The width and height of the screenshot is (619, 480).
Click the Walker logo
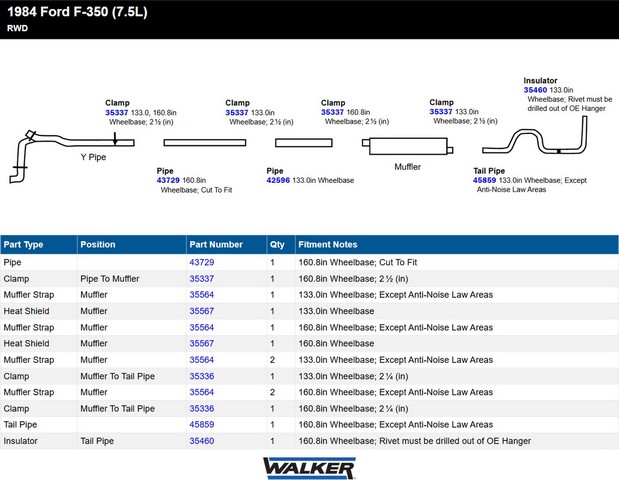point(310,468)
